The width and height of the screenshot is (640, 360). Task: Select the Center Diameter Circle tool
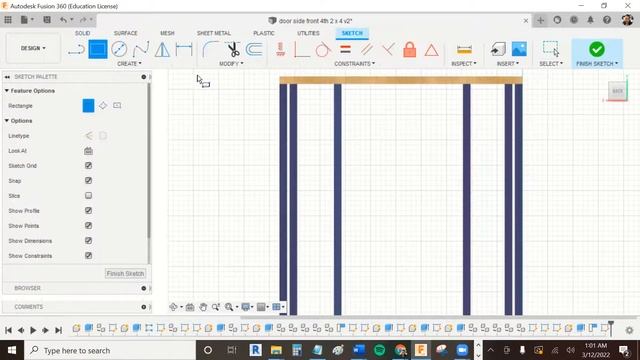[119, 49]
